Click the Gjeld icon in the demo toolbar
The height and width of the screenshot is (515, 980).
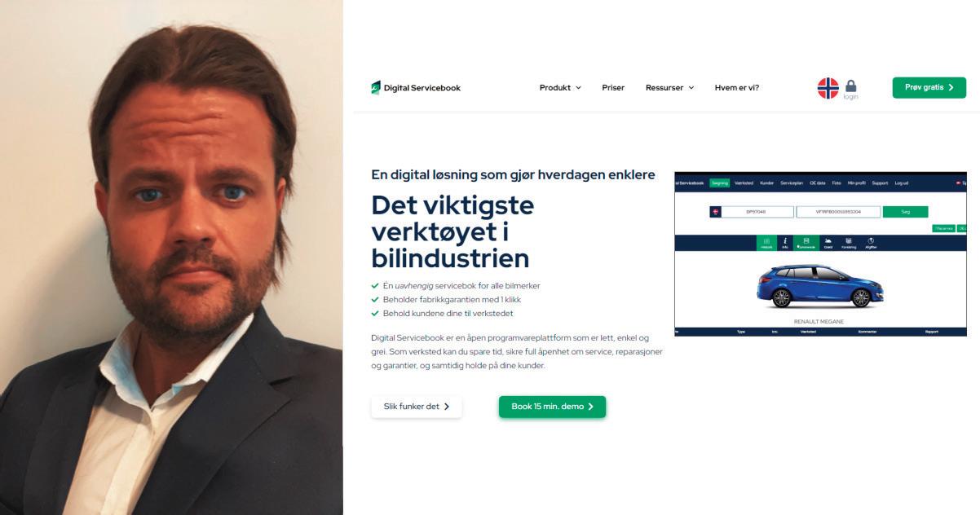828,243
